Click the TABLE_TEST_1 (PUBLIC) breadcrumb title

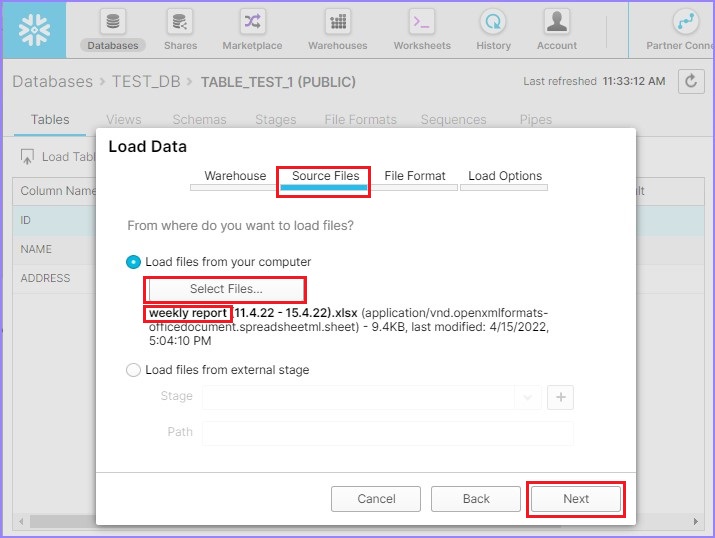pyautogui.click(x=278, y=82)
